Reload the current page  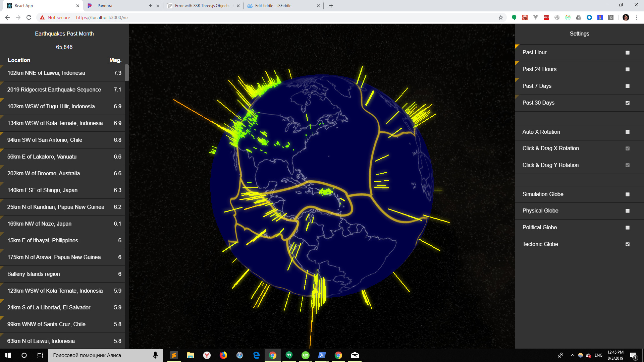(29, 17)
